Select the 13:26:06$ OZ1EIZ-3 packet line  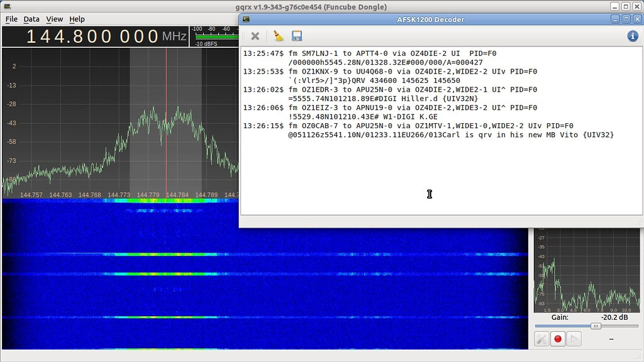pyautogui.click(x=390, y=107)
